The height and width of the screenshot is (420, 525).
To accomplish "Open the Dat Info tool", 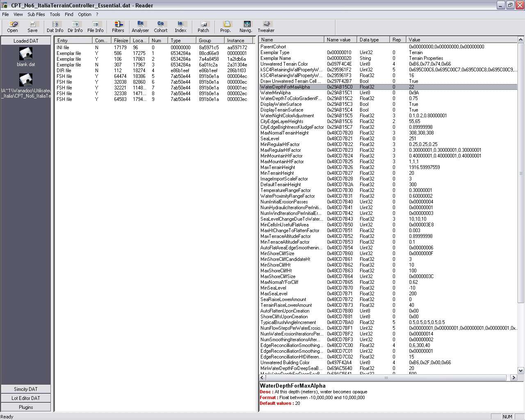I will pos(55,27).
